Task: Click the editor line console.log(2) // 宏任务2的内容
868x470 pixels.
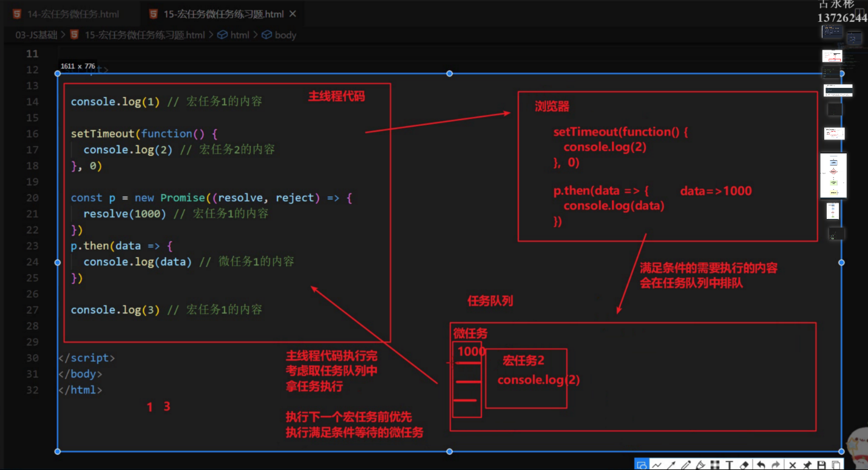Action: point(179,149)
